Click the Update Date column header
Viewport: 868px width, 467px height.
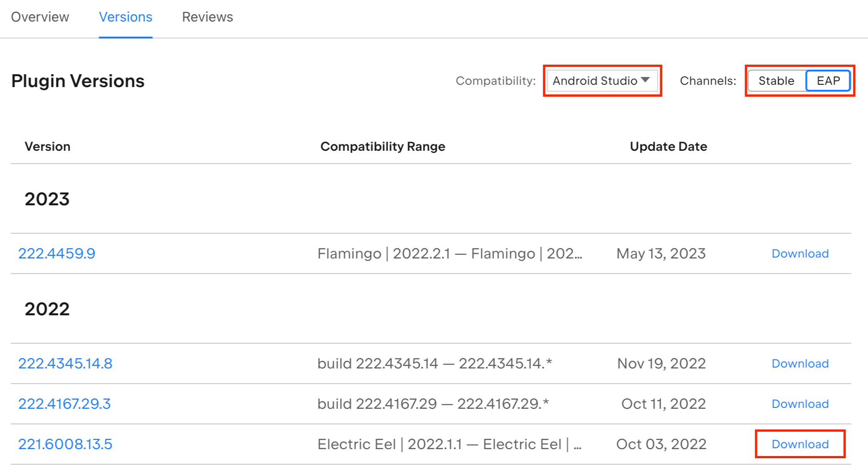[668, 147]
